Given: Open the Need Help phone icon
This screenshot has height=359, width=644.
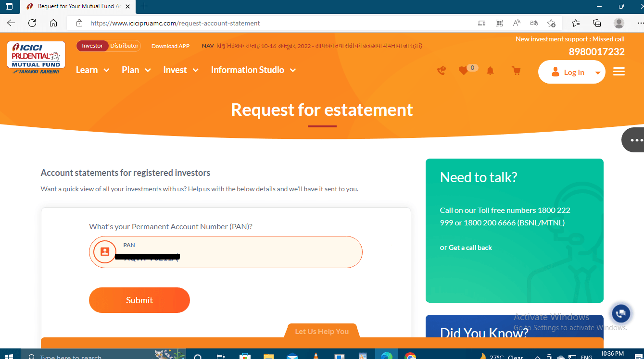Looking at the screenshot, I should (x=441, y=70).
